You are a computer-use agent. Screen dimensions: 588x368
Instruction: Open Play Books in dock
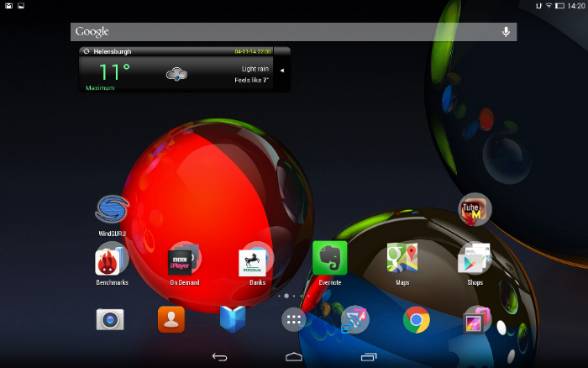coord(233,319)
